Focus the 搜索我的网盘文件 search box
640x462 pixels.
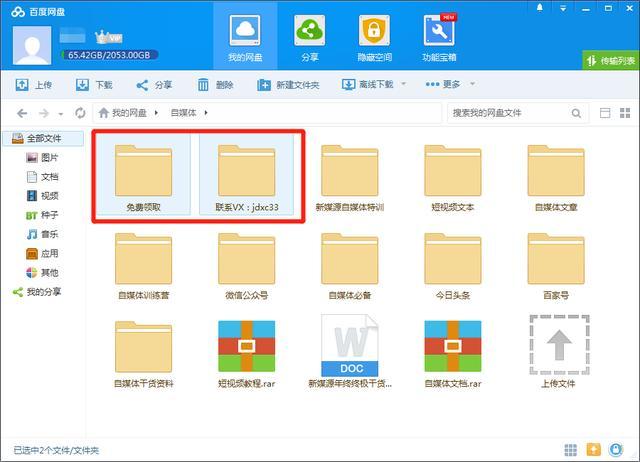[x=510, y=113]
